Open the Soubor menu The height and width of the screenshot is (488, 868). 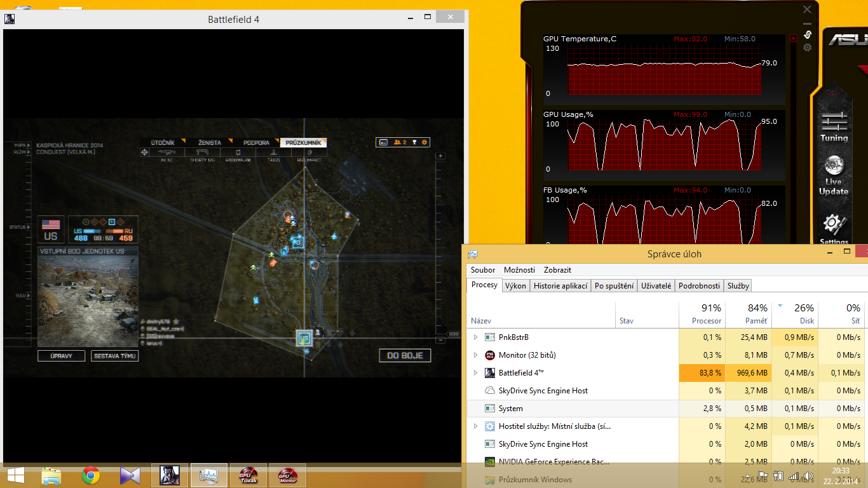pyautogui.click(x=483, y=270)
